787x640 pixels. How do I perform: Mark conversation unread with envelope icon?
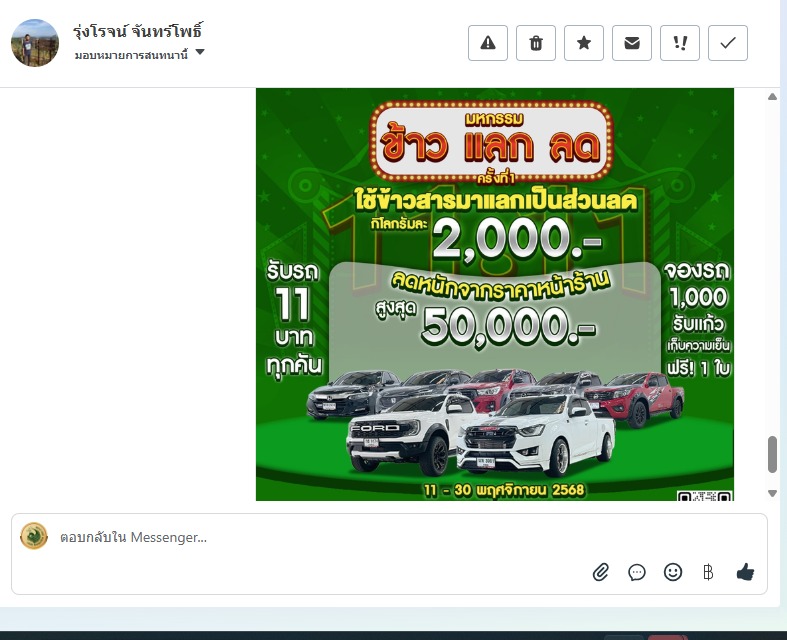(x=632, y=43)
